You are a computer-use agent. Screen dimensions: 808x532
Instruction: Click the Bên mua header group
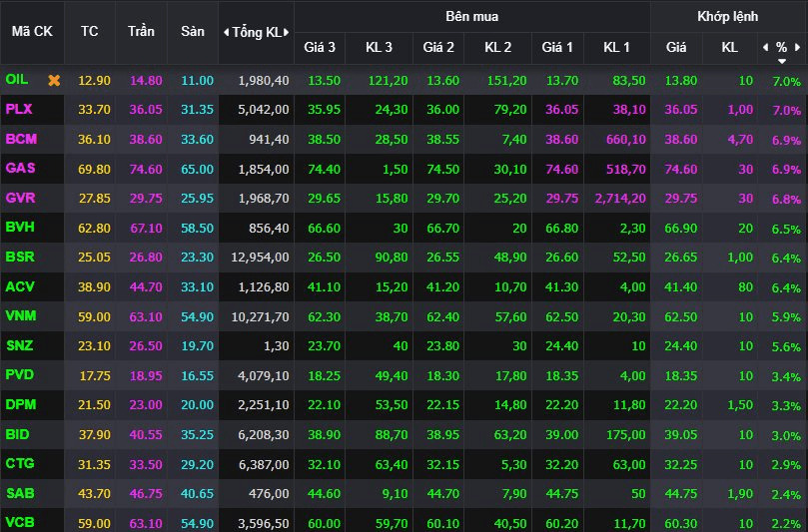tap(471, 17)
